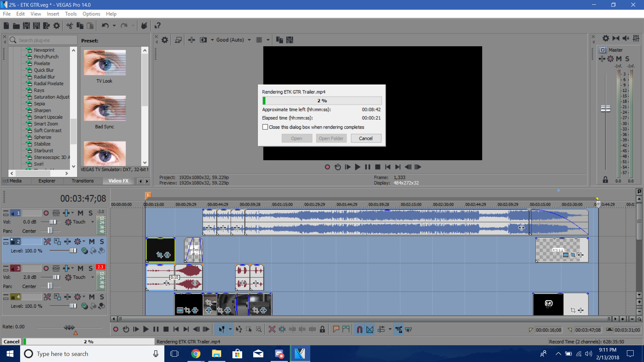Open Master bus audio properties gear icon
The image size is (644, 362).
(x=606, y=38)
